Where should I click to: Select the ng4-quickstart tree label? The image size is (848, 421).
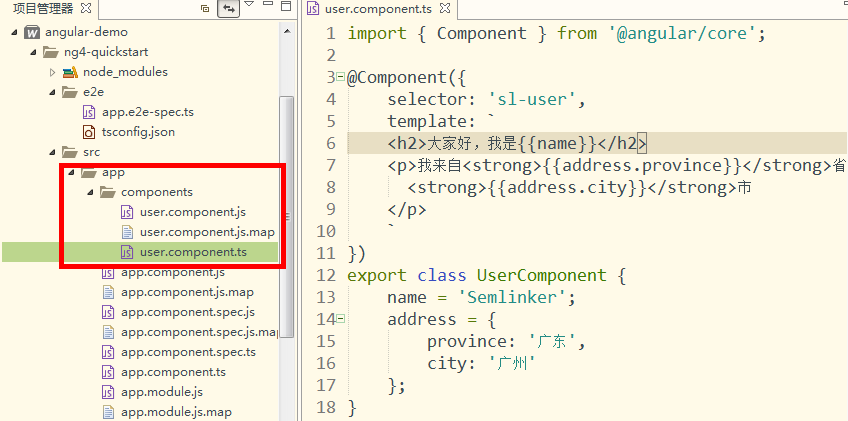coord(106,52)
